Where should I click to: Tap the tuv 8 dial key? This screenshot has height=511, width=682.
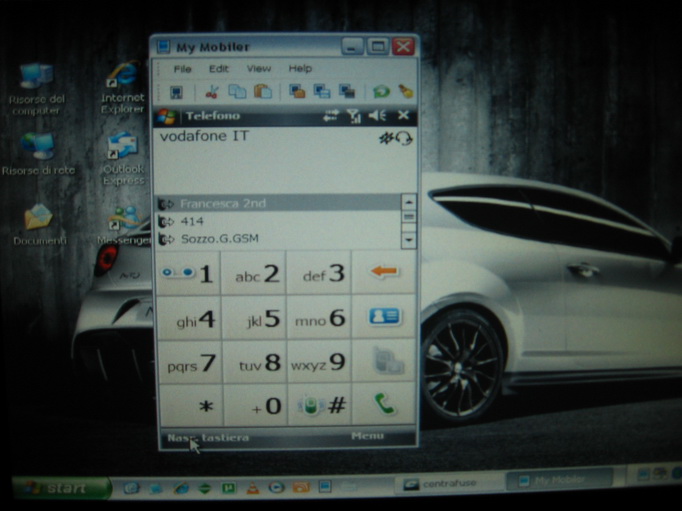[255, 362]
